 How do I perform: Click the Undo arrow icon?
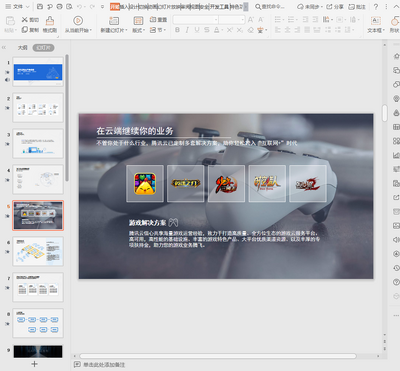tap(79, 7)
